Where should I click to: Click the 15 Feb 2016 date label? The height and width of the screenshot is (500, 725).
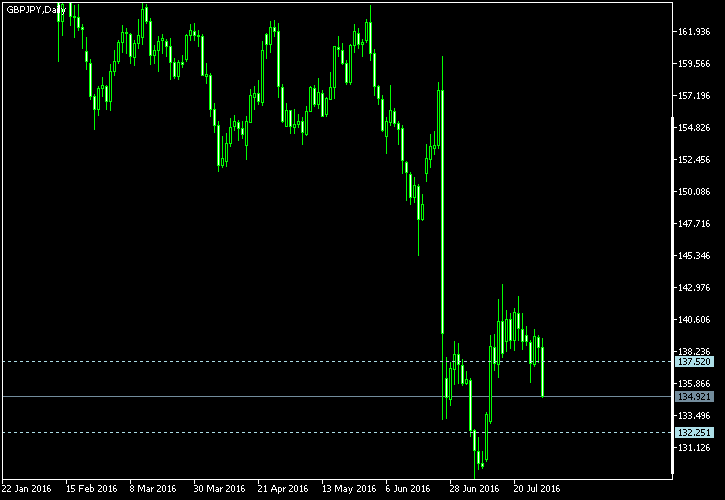[x=92, y=489]
